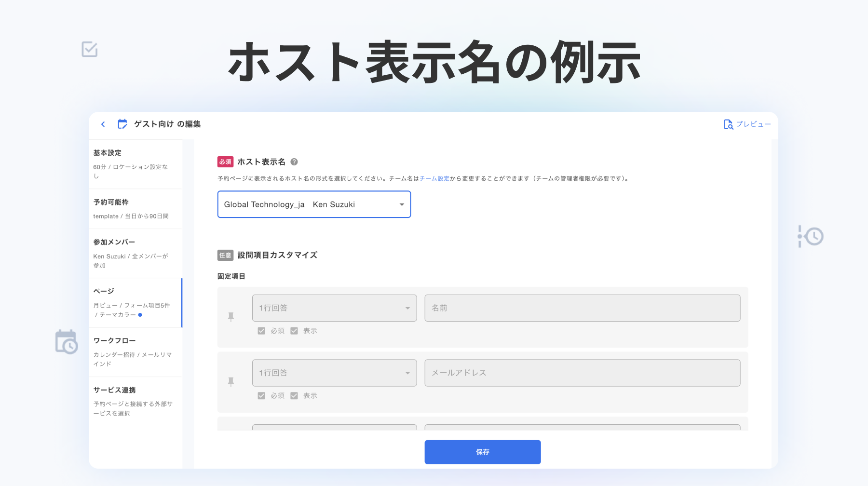Click the 固定項目 label
Screen dimensions: 868x486
coord(231,276)
